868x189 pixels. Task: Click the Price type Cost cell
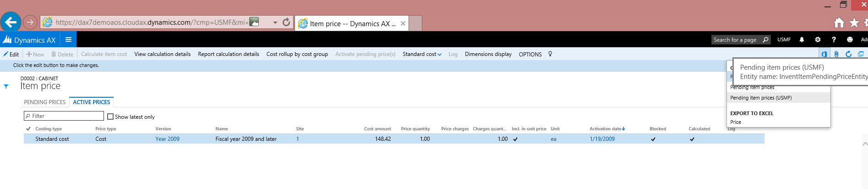[x=101, y=139]
